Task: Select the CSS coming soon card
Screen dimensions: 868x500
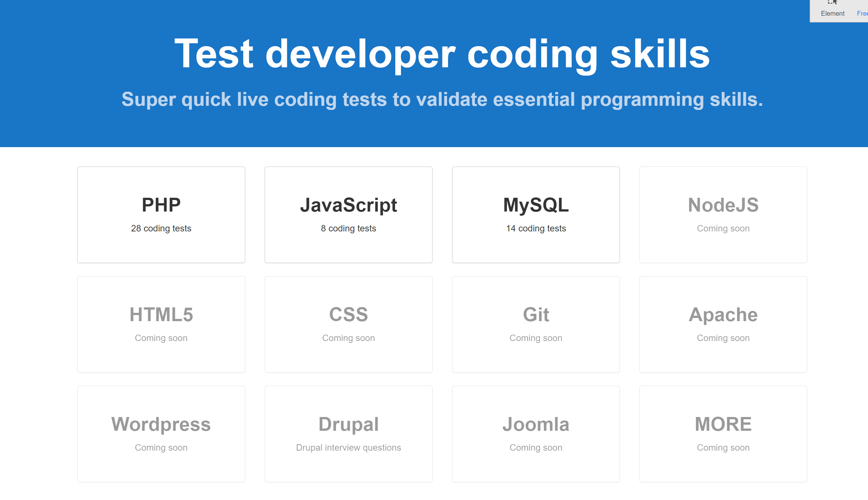Action: pos(348,324)
